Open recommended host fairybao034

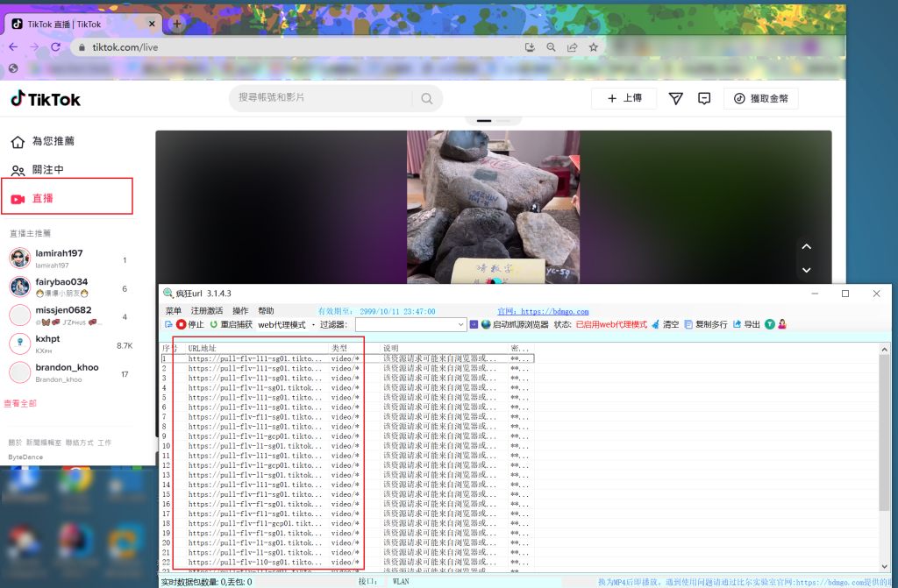click(x=68, y=287)
